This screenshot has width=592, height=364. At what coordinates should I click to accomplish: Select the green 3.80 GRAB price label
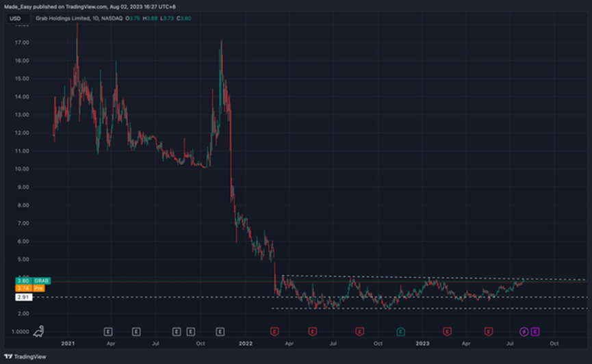tap(33, 281)
